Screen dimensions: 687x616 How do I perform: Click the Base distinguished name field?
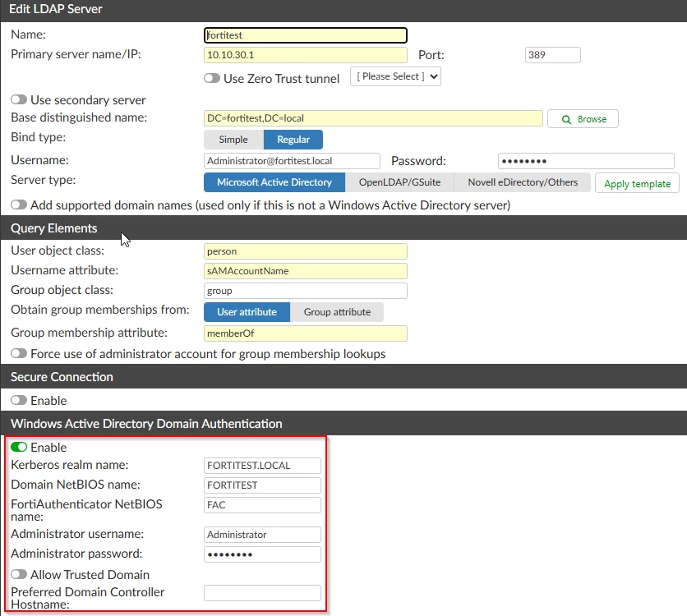(x=373, y=118)
